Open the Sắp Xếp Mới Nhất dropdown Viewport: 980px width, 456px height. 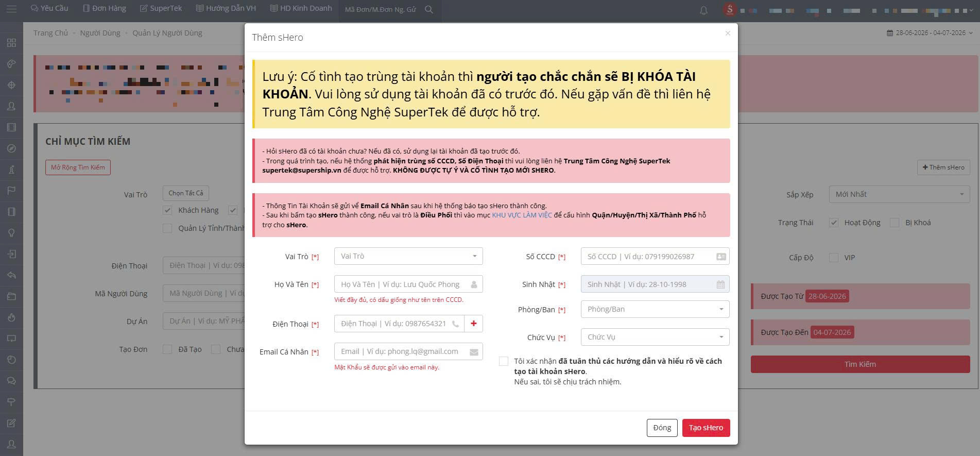pyautogui.click(x=899, y=194)
